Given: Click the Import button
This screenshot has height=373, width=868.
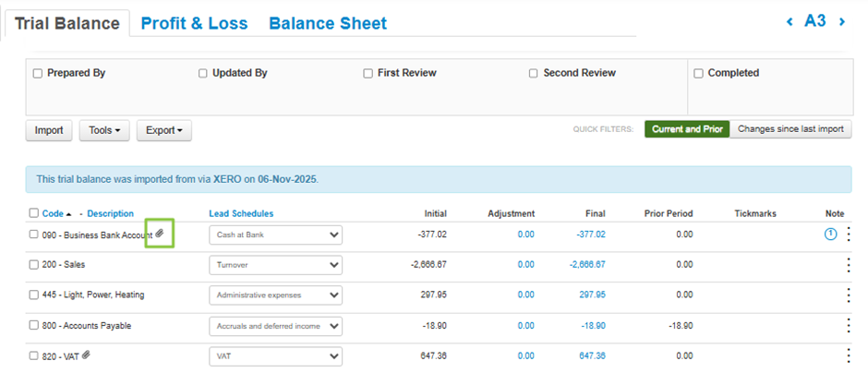Looking at the screenshot, I should click(x=49, y=130).
